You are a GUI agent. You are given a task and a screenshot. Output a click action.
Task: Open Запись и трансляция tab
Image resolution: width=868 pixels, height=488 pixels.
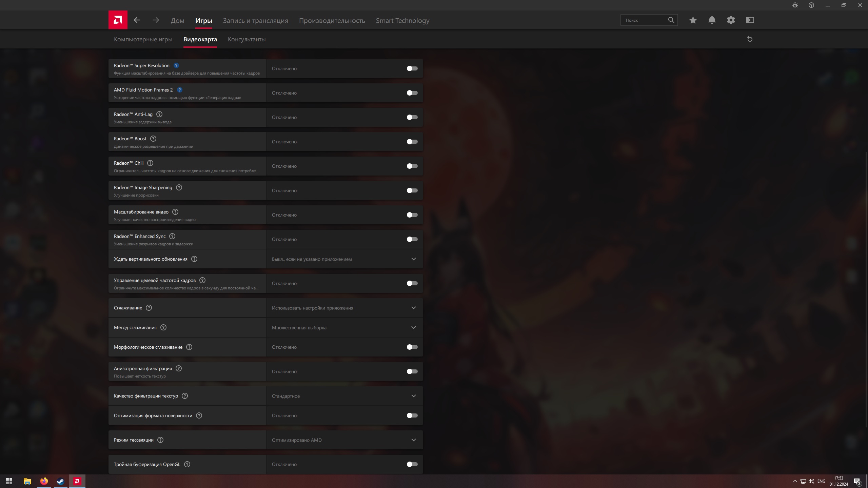tap(255, 21)
